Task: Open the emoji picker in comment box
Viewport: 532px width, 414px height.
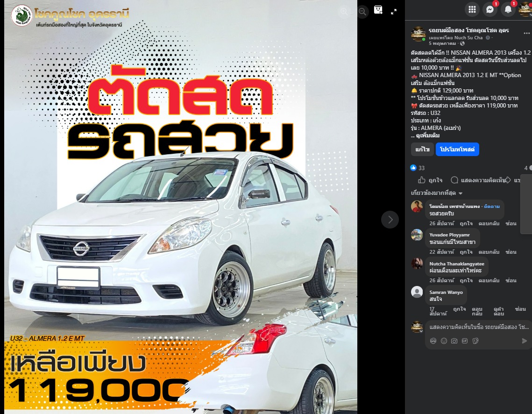Action: [x=444, y=341]
